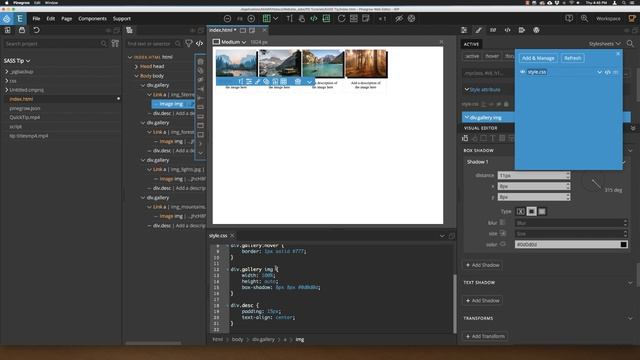Open the WordPress panel tab icon
Image resolution: width=640 pixels, height=360 pixels.
pyautogui.click(x=536, y=30)
